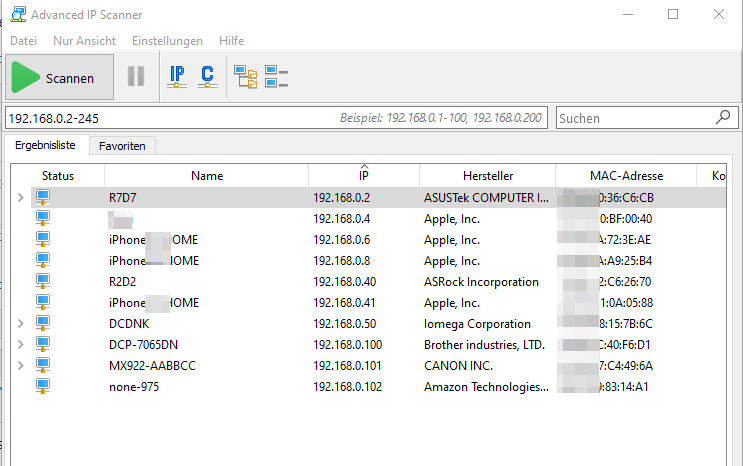The width and height of the screenshot is (743, 466).
Task: Click the MAC address ending 83:14:A1
Action: click(604, 387)
